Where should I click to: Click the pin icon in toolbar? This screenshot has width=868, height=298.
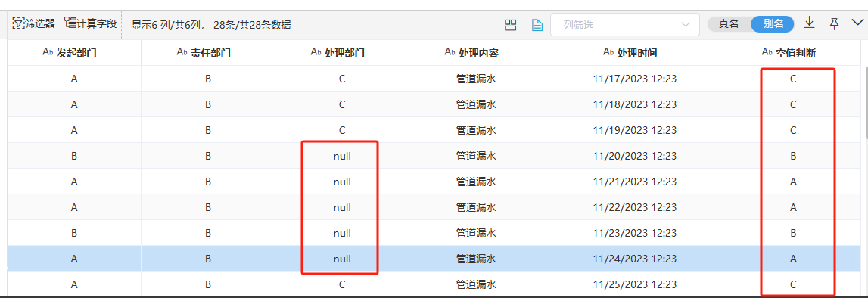click(x=834, y=23)
